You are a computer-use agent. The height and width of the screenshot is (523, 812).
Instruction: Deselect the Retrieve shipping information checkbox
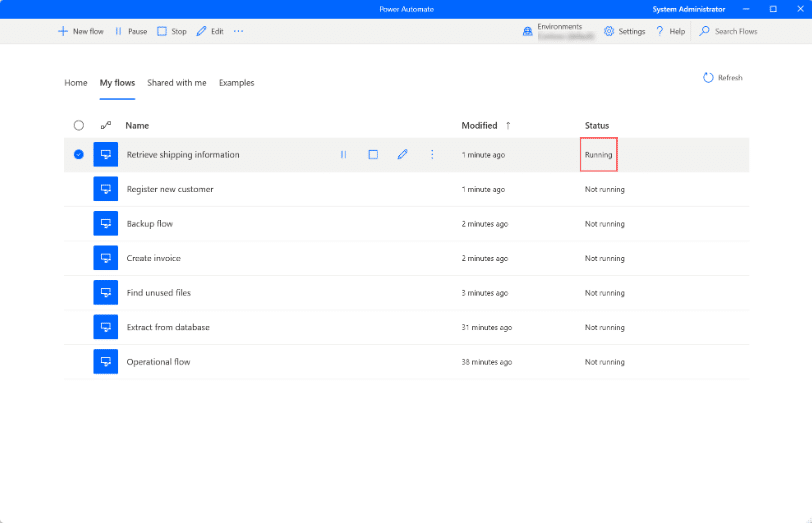(x=79, y=155)
